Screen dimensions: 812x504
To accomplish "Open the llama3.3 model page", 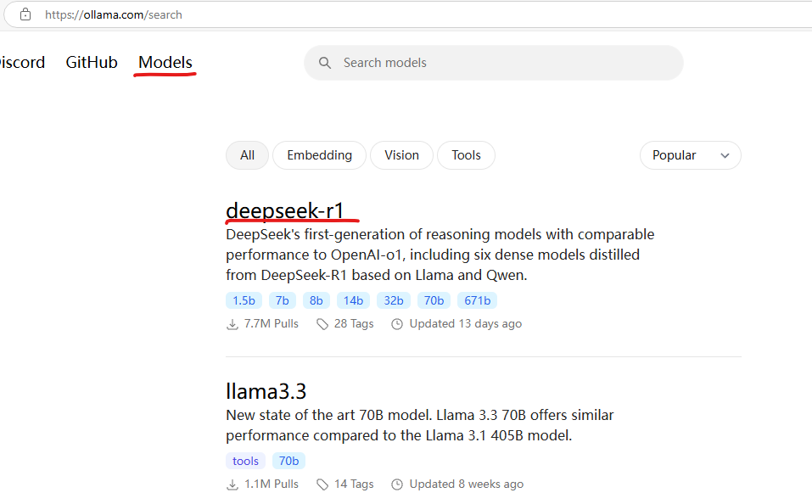I will tap(266, 391).
